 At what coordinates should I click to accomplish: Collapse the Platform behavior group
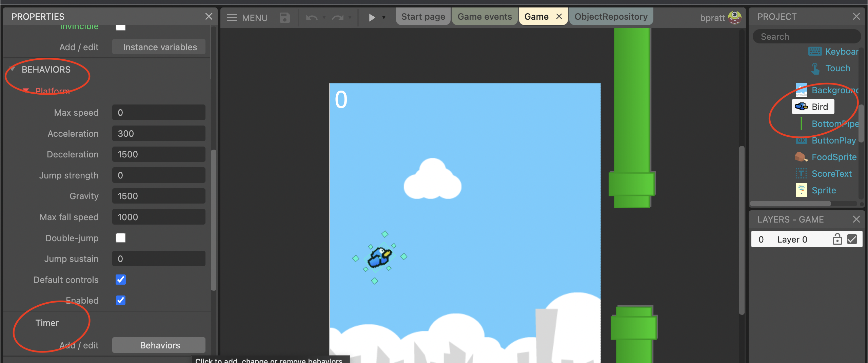25,91
